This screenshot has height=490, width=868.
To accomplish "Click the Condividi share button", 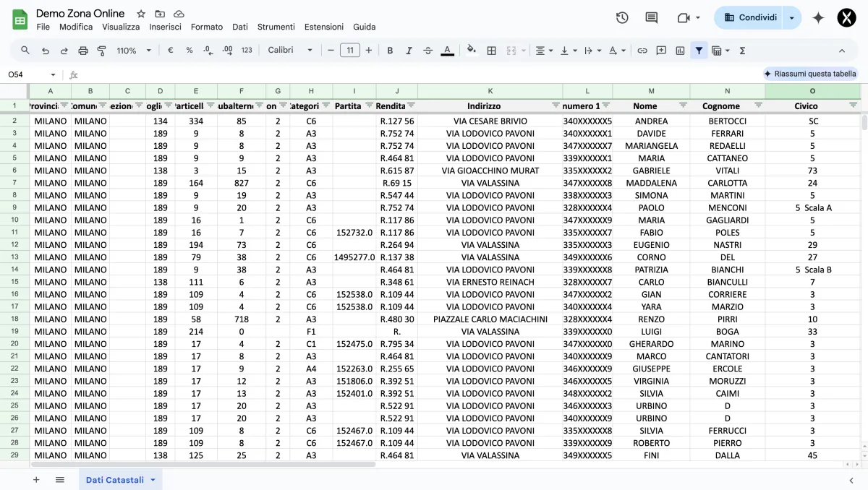I will point(750,17).
